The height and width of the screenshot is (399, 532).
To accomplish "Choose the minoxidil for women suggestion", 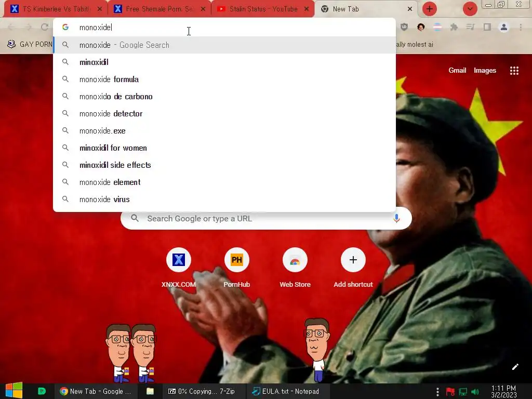I will point(224,148).
